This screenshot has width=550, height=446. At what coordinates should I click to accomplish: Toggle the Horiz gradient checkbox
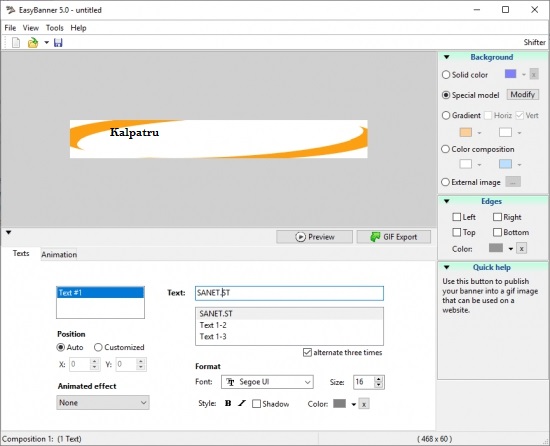(488, 115)
